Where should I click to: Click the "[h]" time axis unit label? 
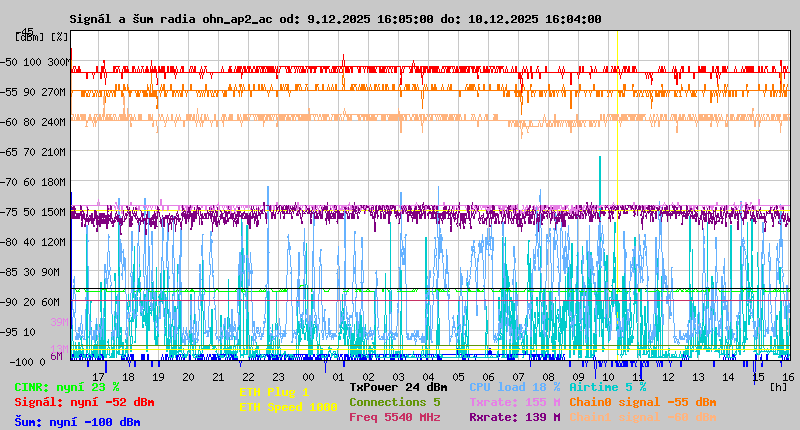[778, 387]
